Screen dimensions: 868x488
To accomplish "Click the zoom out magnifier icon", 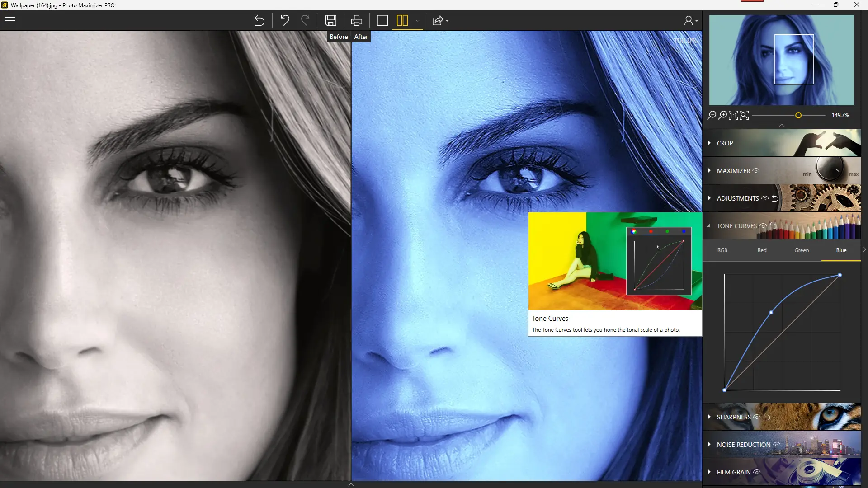I will (x=712, y=115).
